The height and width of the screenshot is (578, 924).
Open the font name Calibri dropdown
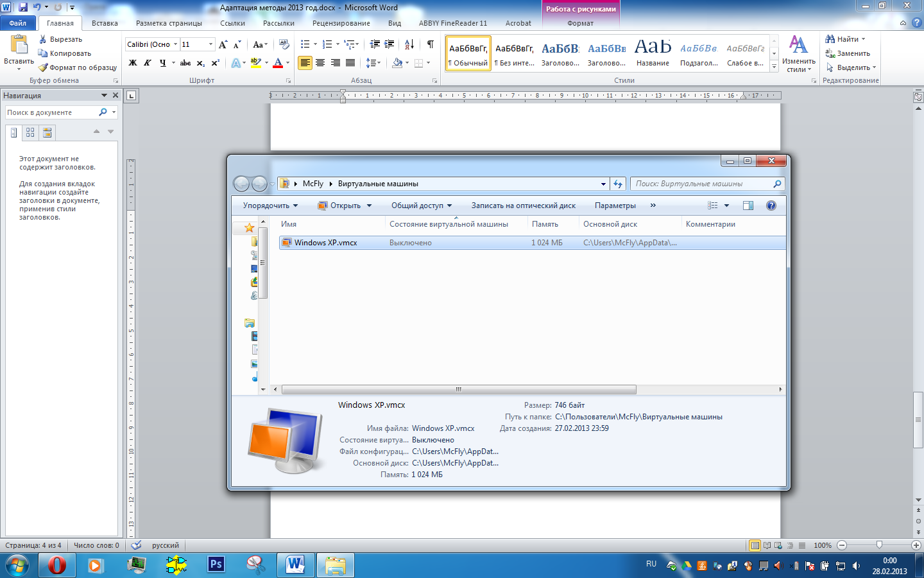click(175, 44)
